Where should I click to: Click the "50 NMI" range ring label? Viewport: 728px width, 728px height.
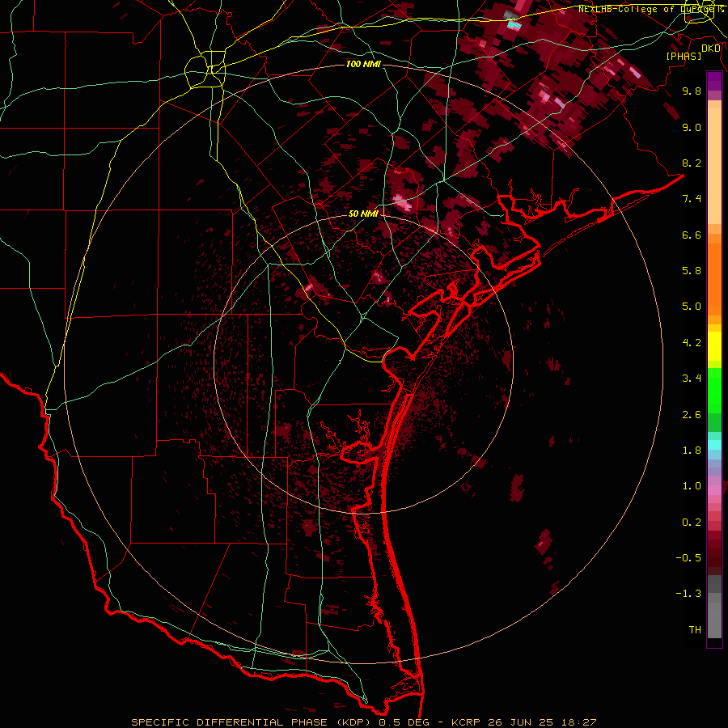(x=363, y=214)
